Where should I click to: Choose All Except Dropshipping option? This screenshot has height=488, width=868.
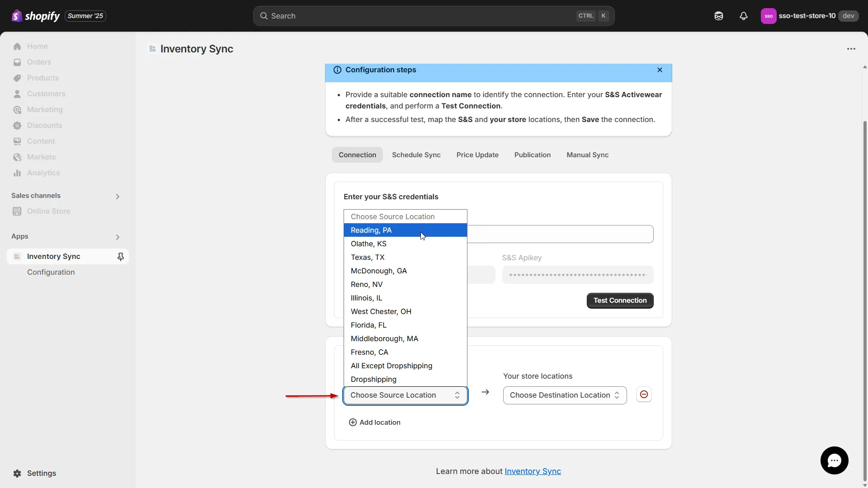(x=406, y=366)
